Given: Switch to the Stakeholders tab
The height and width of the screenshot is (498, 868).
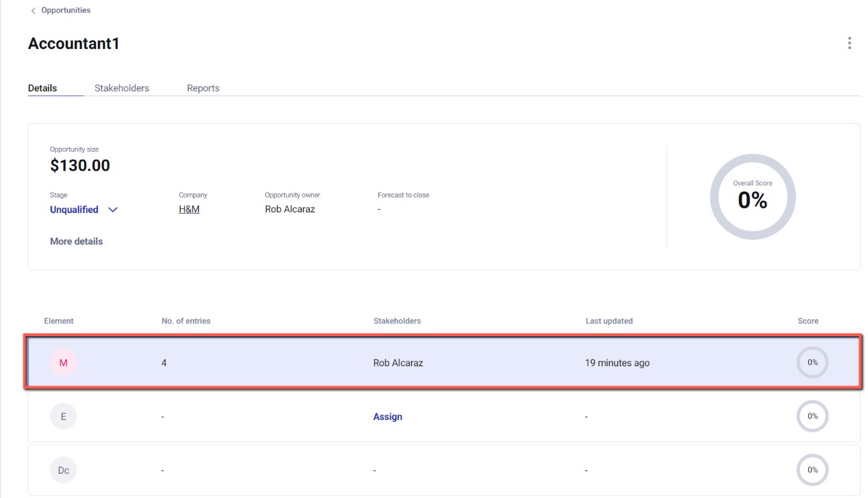Looking at the screenshot, I should 122,88.
